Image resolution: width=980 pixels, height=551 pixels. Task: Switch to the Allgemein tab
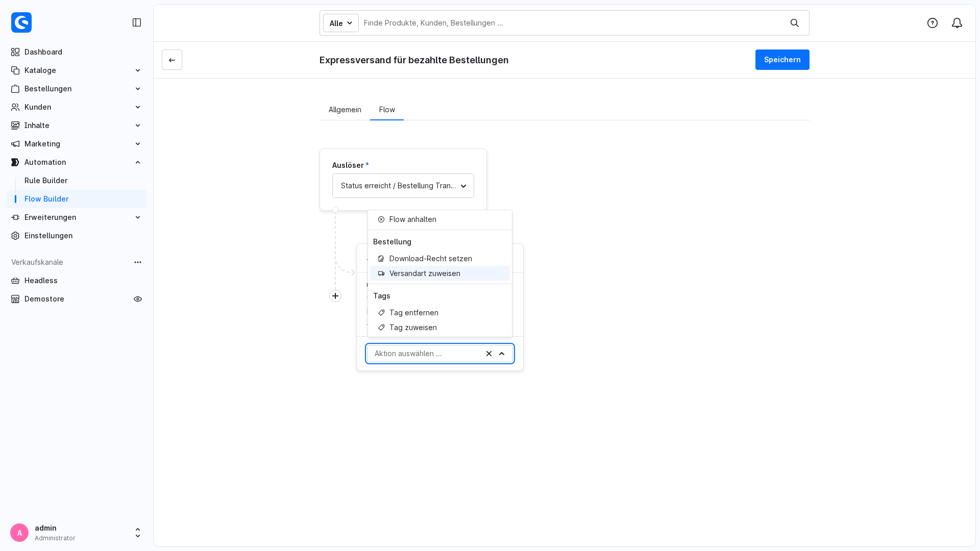(x=345, y=110)
